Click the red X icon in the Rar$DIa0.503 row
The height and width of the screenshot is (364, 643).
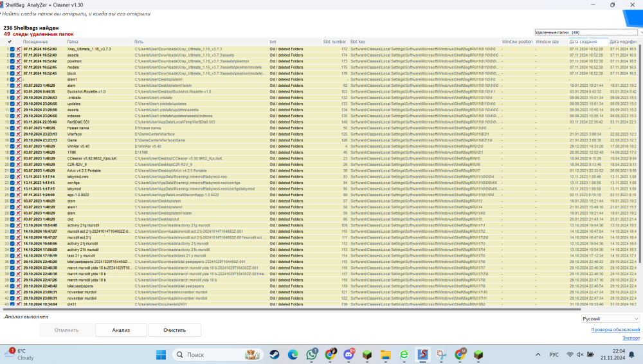tap(19, 122)
